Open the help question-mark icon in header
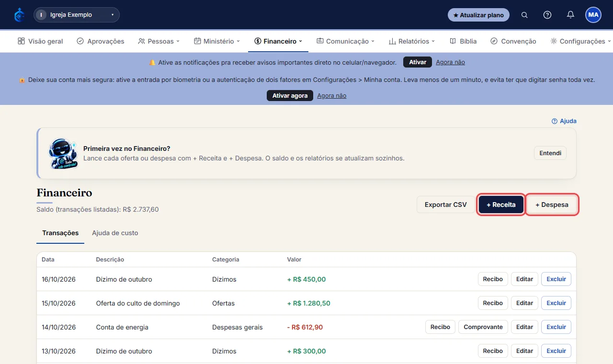This screenshot has width=613, height=364. [547, 15]
